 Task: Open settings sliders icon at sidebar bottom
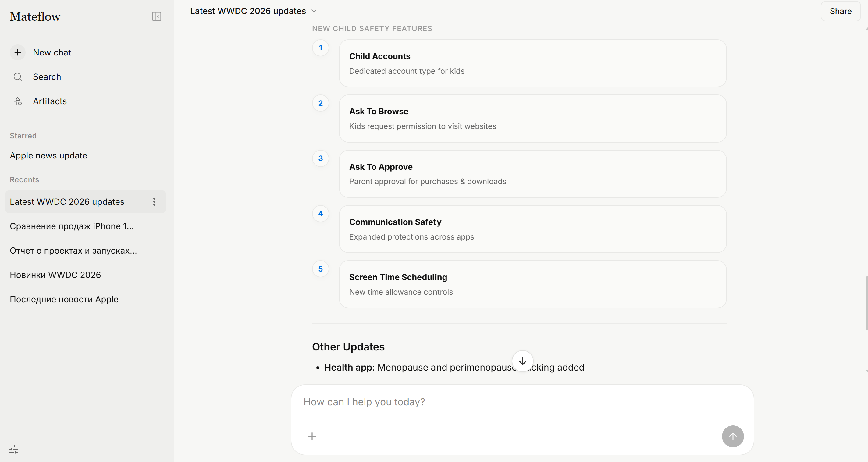tap(13, 449)
